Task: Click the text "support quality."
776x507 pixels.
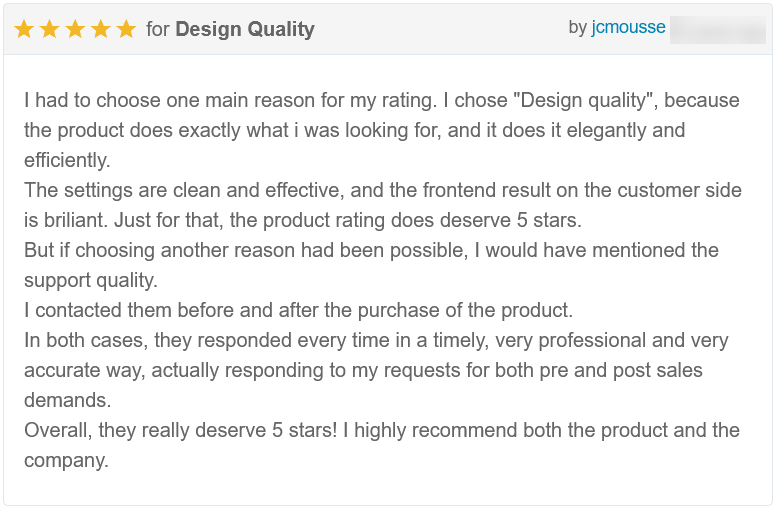Action: click(x=91, y=281)
